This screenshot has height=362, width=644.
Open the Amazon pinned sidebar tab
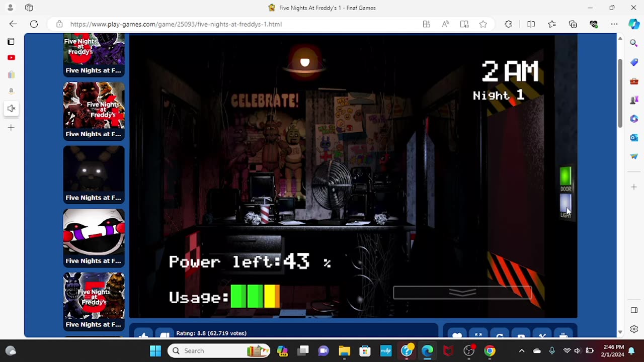11,91
